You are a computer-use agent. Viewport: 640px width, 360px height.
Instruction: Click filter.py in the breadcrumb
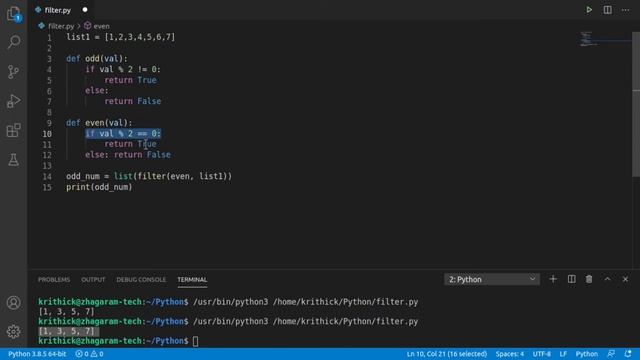point(61,26)
